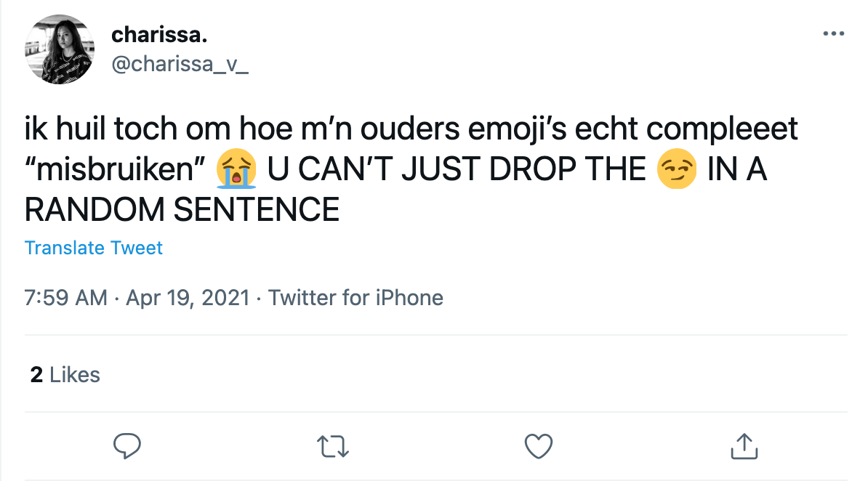
Task: Open the @charissa_v_ handle link
Action: 180,64
